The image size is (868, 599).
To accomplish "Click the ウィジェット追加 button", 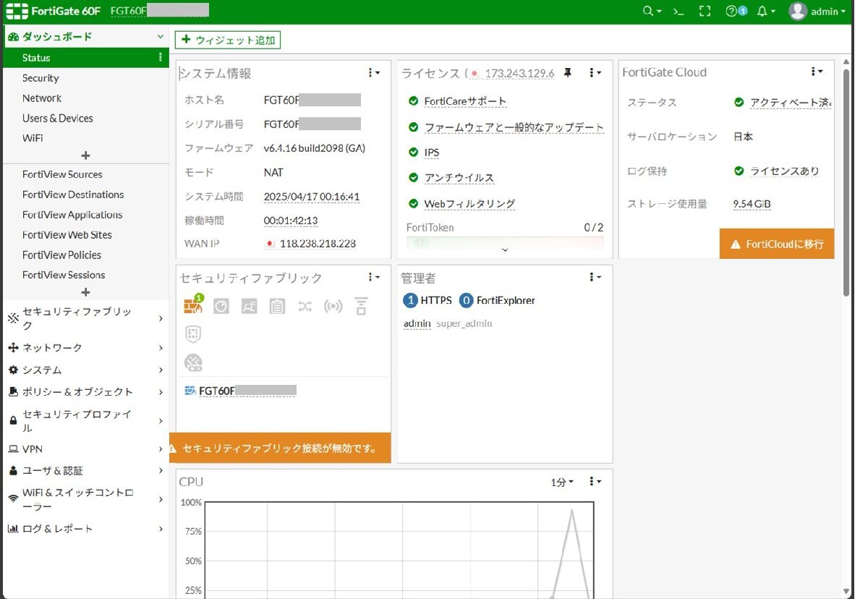I will [228, 41].
